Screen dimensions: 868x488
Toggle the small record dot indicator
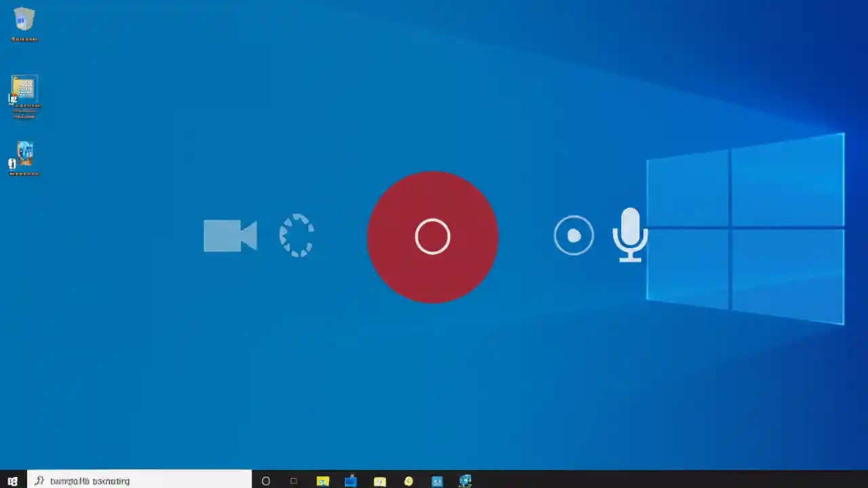tap(574, 235)
